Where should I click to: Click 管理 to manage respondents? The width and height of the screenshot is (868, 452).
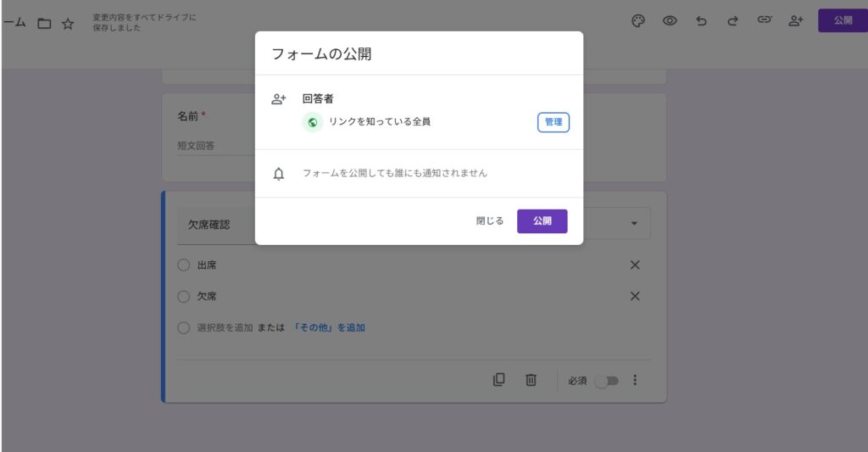(553, 123)
